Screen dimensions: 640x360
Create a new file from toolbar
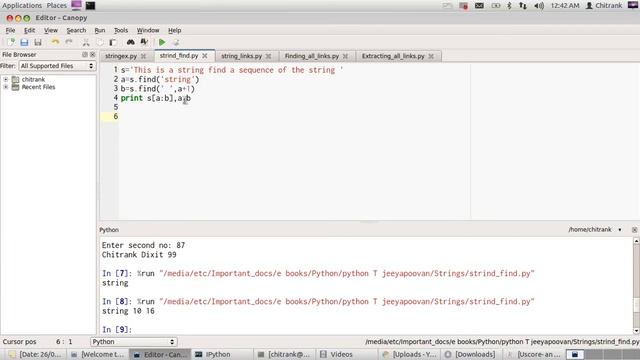click(11, 42)
